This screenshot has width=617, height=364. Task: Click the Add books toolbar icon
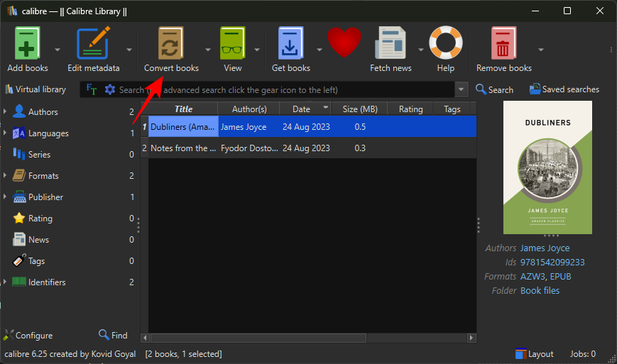[x=28, y=44]
